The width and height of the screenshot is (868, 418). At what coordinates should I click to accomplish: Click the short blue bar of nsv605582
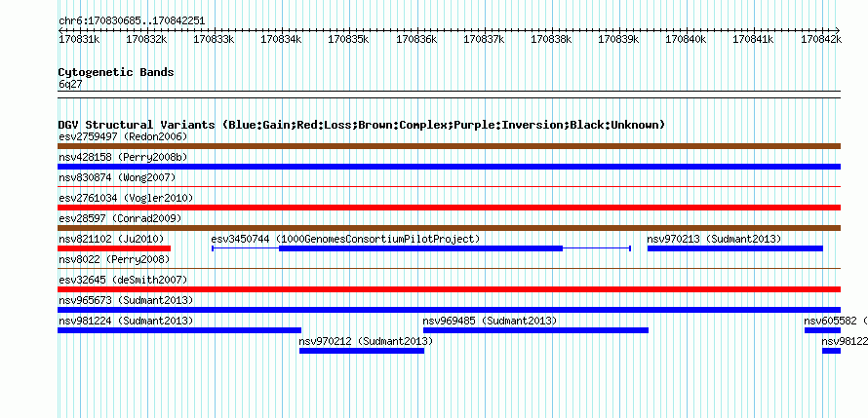[822, 330]
